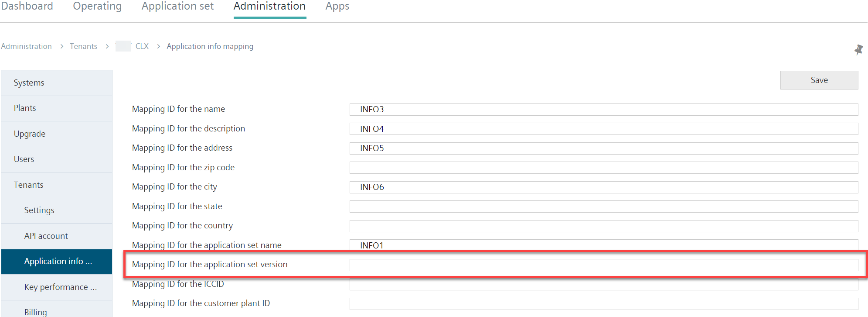Viewport: 868px width, 317px height.
Task: Click 'Mapping ID for the state' label
Action: point(177,207)
